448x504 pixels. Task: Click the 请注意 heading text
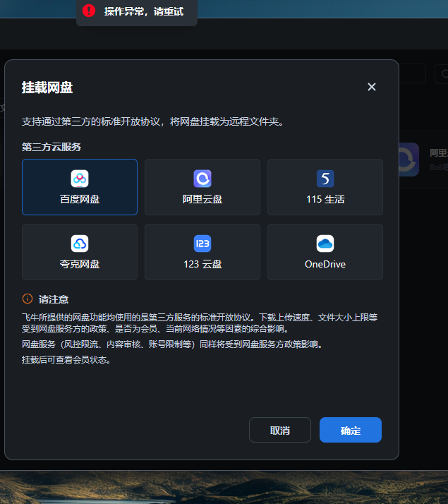(54, 299)
